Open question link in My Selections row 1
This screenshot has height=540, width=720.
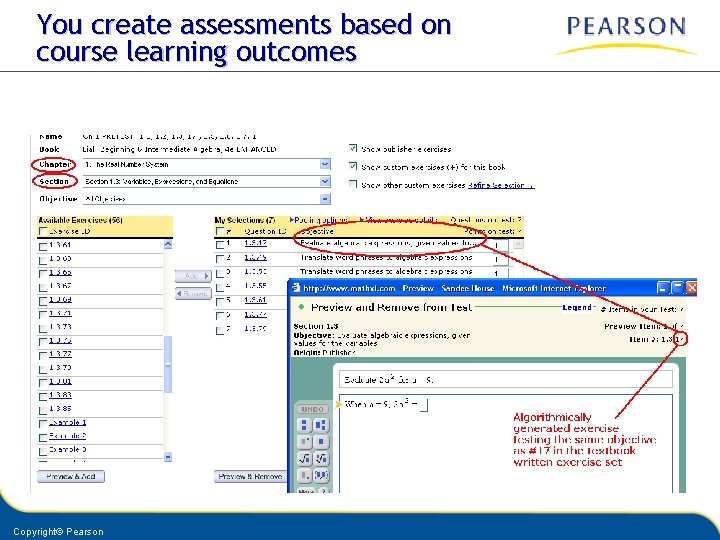[255, 243]
